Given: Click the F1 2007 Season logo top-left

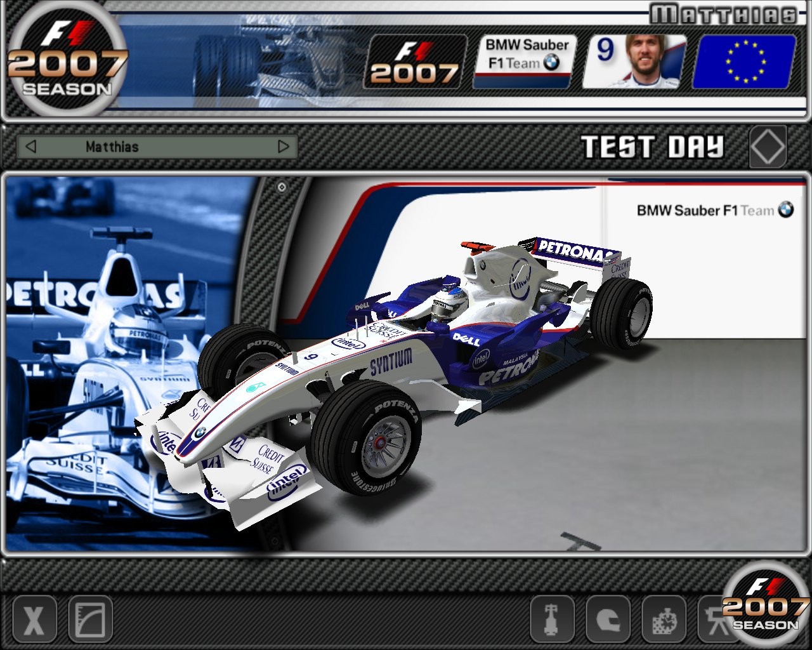Looking at the screenshot, I should [67, 60].
